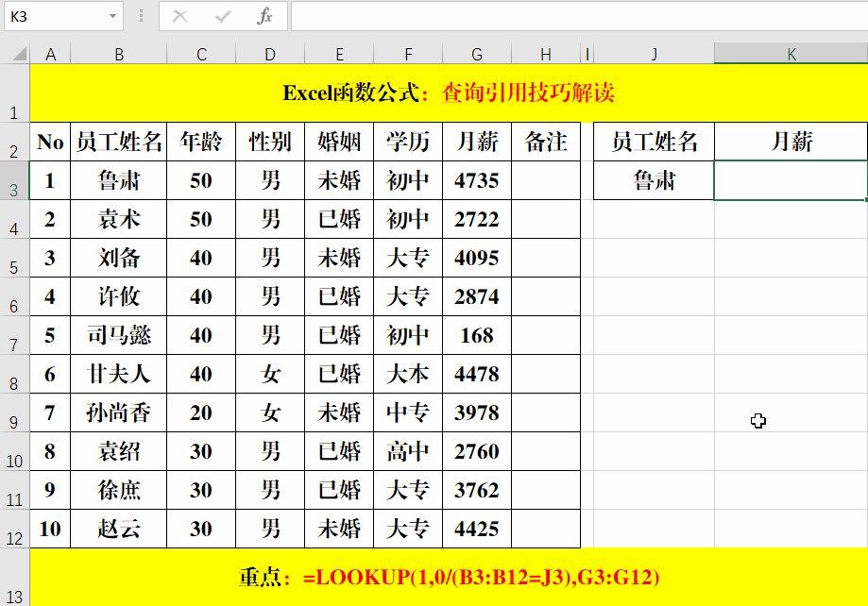The image size is (868, 606).
Task: Click header cell '年龄'
Action: pyautogui.click(x=201, y=142)
